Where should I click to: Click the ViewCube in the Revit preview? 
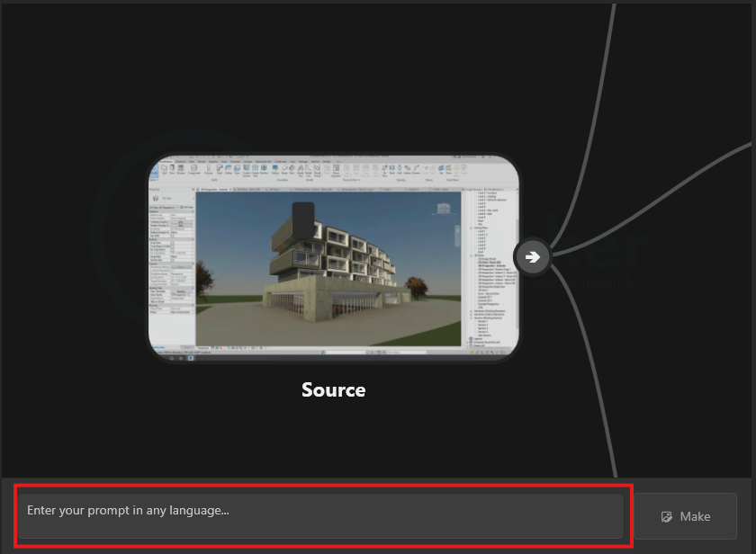pos(443,210)
